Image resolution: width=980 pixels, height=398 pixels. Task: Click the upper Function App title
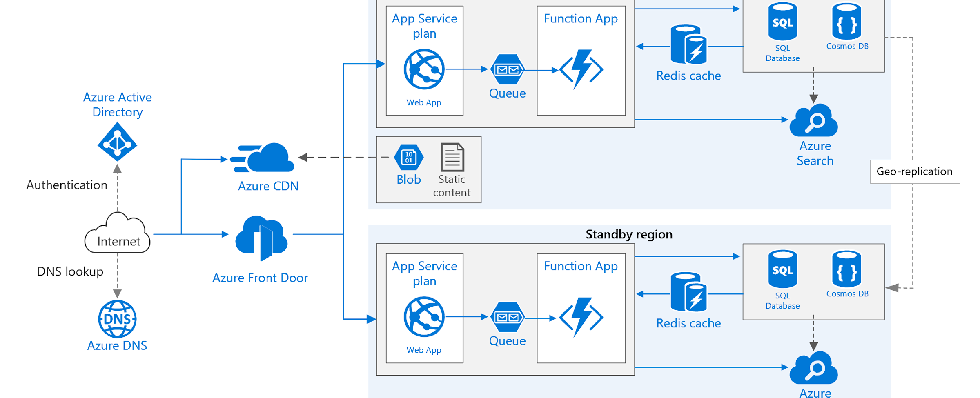coord(581,18)
